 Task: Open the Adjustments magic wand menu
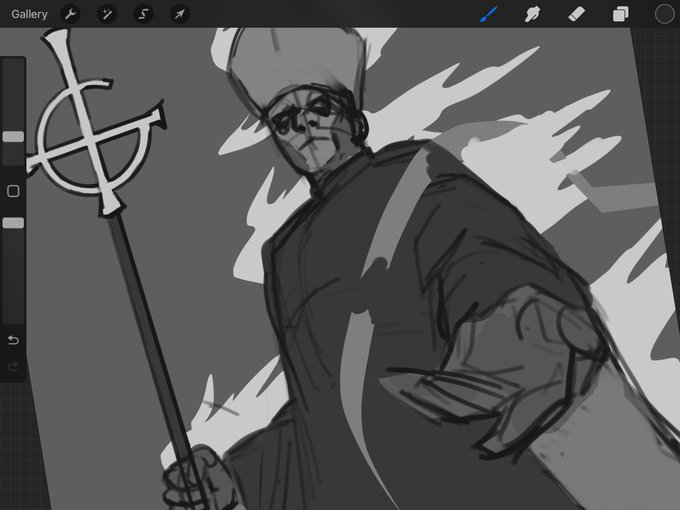click(x=107, y=14)
